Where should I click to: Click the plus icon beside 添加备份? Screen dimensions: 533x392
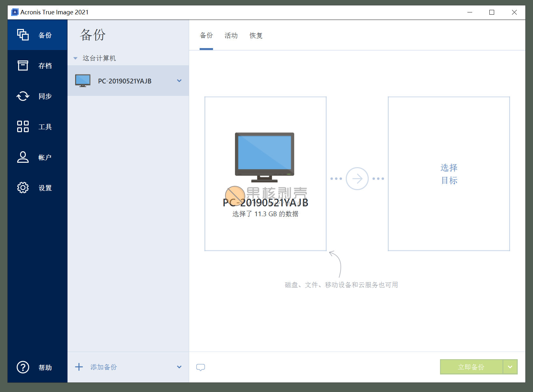point(79,367)
